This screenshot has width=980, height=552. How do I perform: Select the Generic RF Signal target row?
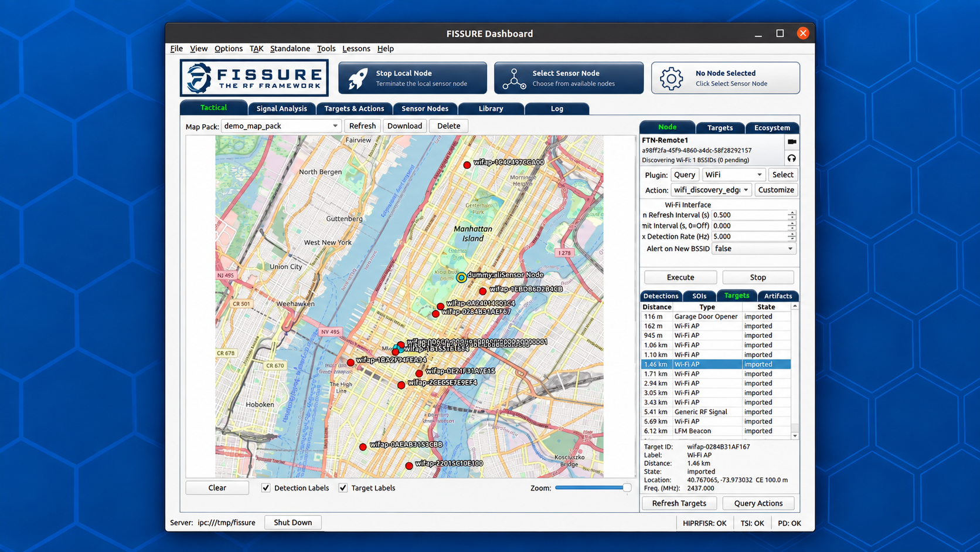[716, 412]
